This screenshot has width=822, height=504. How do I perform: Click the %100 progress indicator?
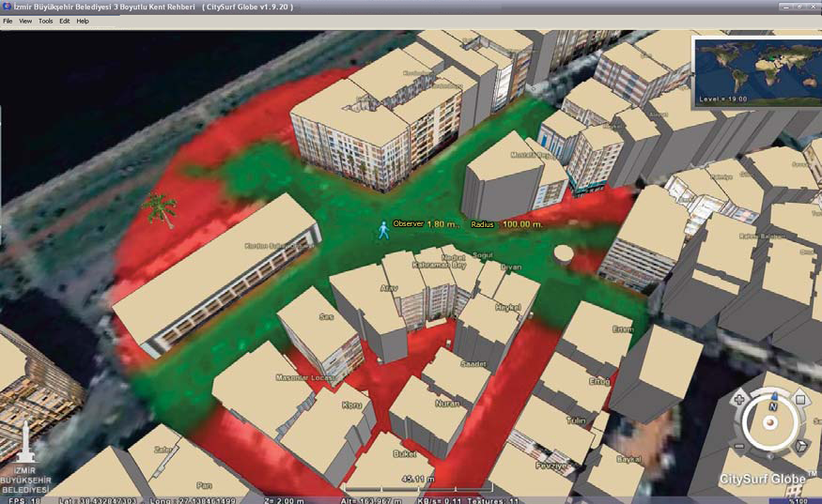[799, 501]
